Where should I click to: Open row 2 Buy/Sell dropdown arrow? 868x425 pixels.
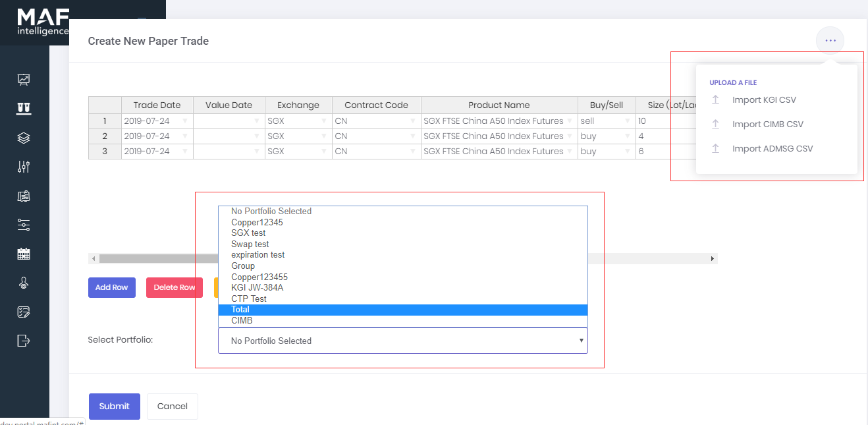[626, 136]
